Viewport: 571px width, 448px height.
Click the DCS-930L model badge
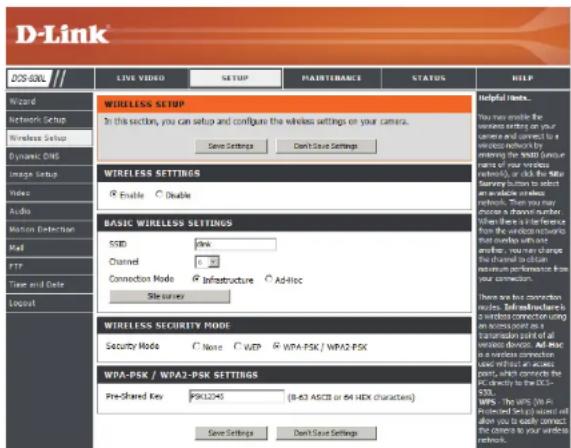pos(29,78)
